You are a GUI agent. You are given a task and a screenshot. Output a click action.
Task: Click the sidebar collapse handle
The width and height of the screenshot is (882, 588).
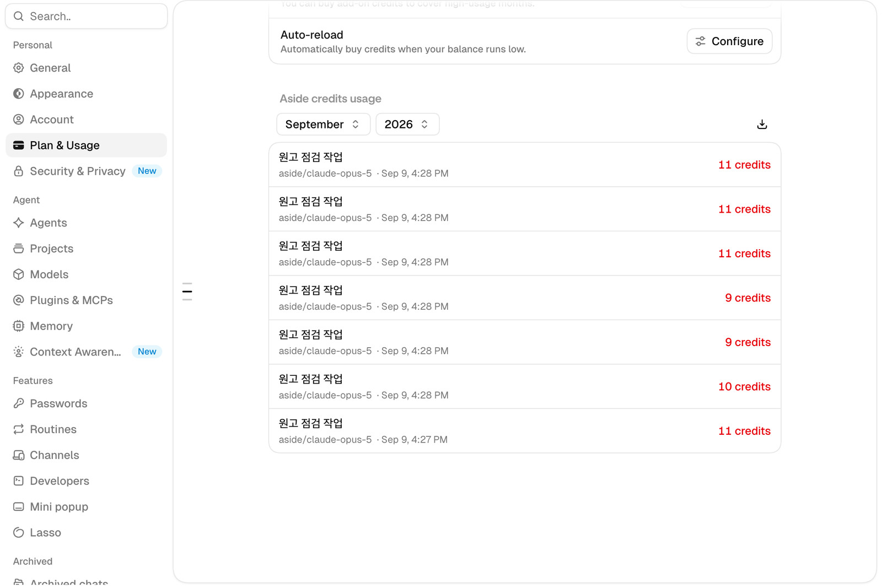coord(187,292)
